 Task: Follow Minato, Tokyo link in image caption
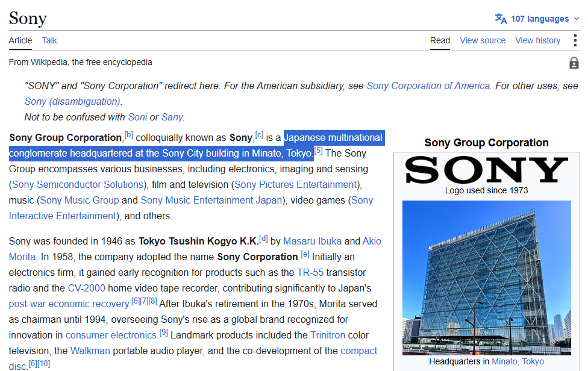point(518,361)
